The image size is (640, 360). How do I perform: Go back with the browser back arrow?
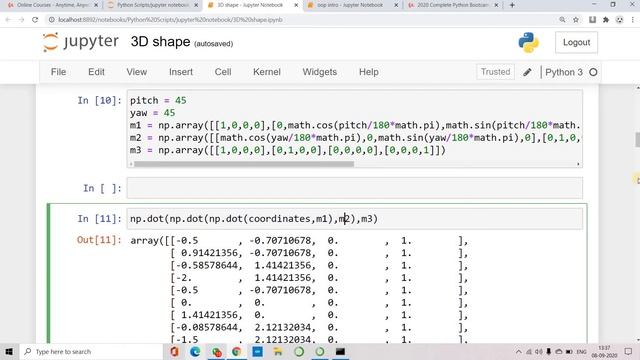[x=8, y=20]
